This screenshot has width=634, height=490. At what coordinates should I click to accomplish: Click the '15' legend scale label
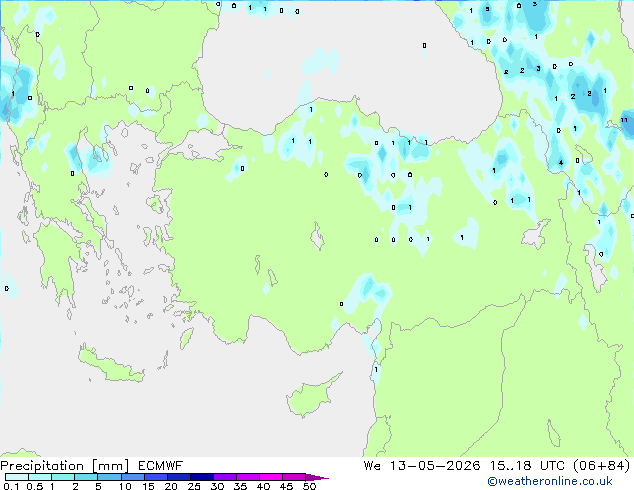point(148,486)
